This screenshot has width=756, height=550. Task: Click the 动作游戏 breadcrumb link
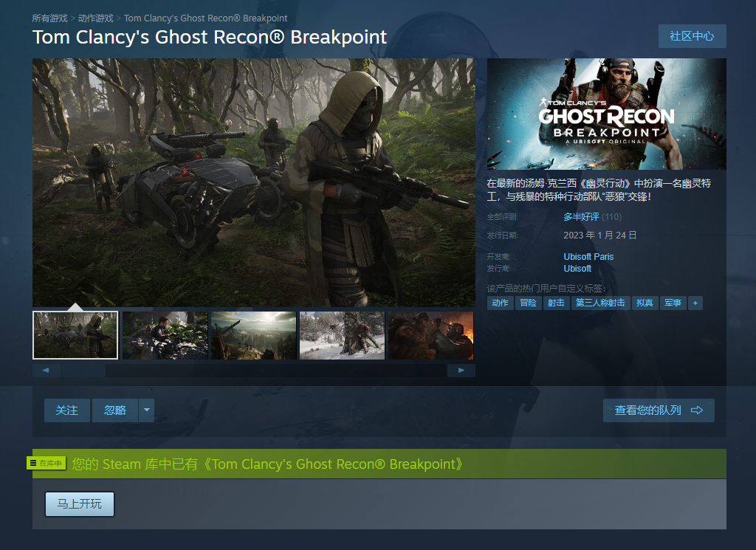tap(95, 18)
